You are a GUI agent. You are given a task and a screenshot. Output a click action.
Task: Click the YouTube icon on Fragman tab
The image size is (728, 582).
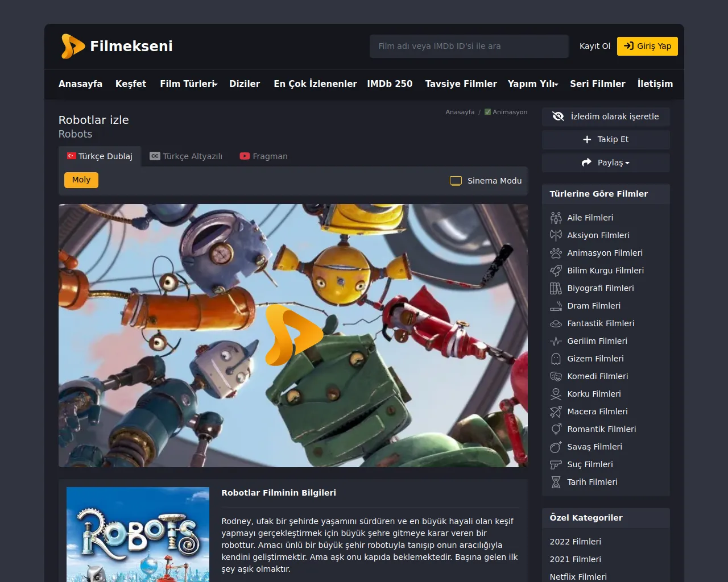click(245, 156)
